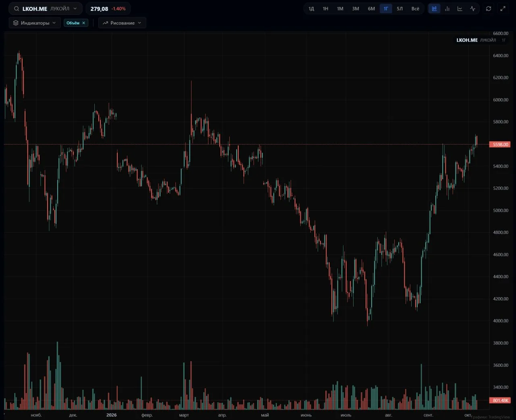
Task: Refresh the chart with the reload icon
Action: pyautogui.click(x=489, y=8)
